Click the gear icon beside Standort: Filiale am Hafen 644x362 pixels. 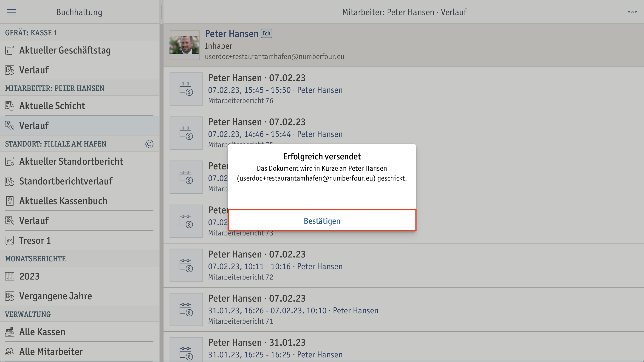tap(149, 144)
